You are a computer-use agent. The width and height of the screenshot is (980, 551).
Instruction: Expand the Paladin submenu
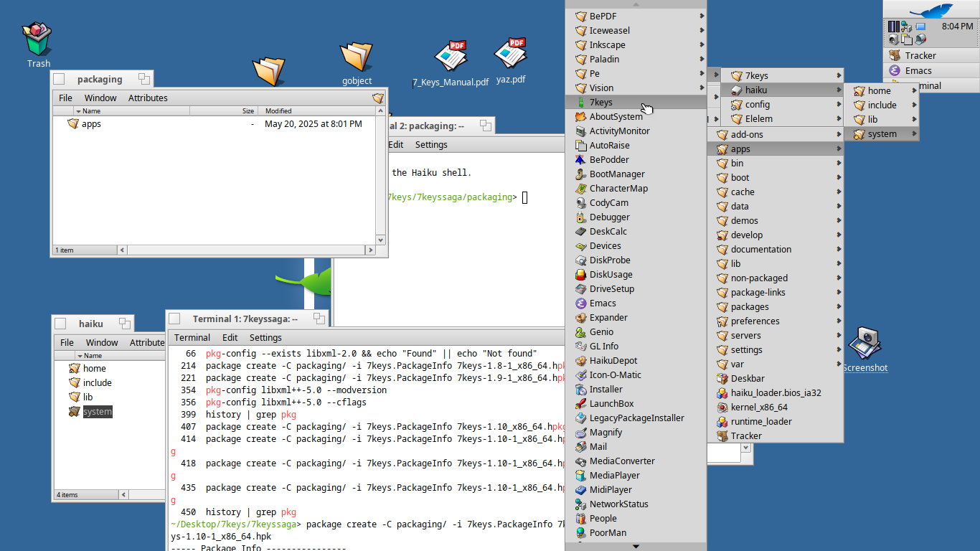pyautogui.click(x=636, y=60)
